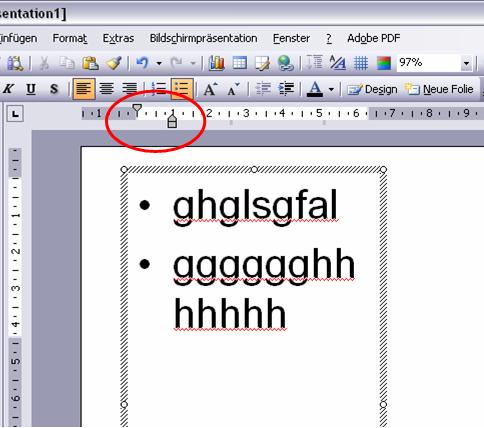
Task: Toggle left text alignment
Action: tap(84, 89)
